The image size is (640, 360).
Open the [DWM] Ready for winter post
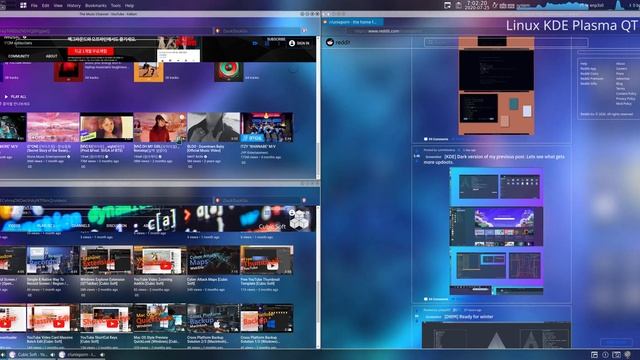[x=469, y=317]
